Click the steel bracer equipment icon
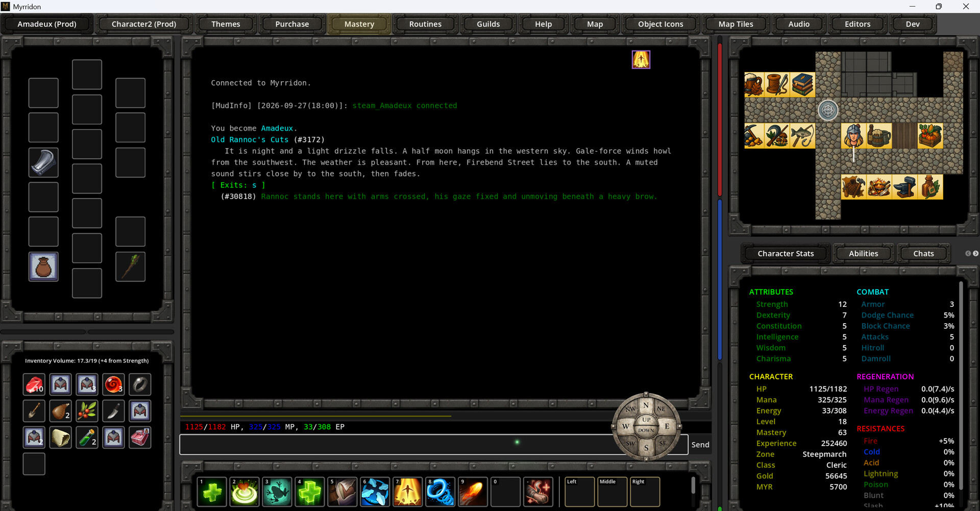Viewport: 980px width, 511px height. pyautogui.click(x=43, y=162)
